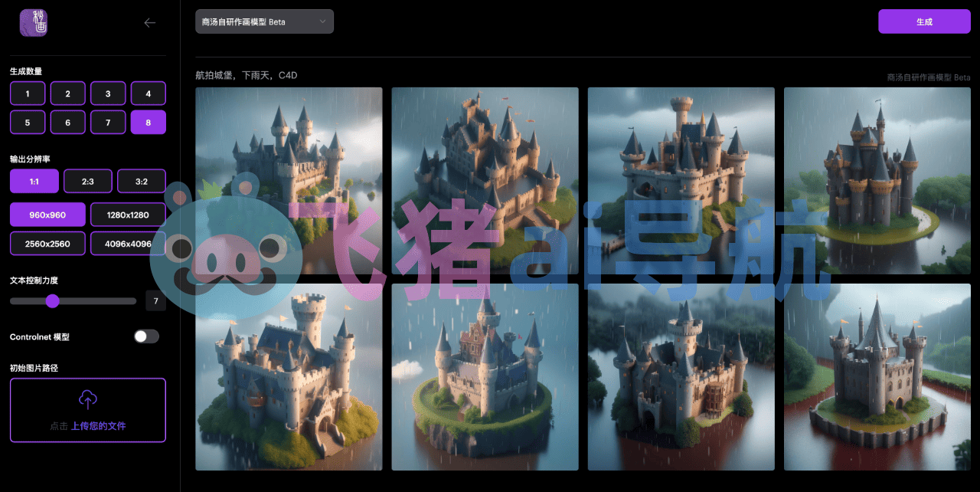Open the fourth castle image in bottom row

coord(877,377)
